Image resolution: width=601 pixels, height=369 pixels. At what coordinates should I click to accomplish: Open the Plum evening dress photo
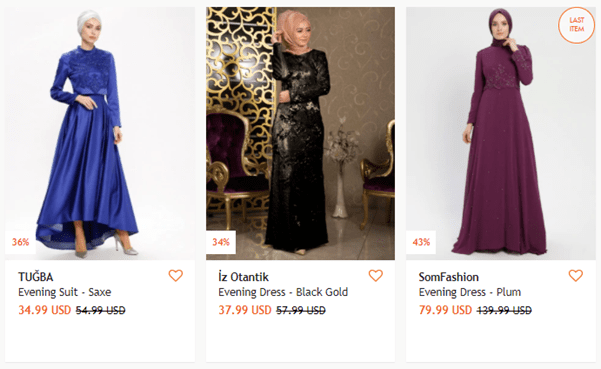tap(501, 133)
